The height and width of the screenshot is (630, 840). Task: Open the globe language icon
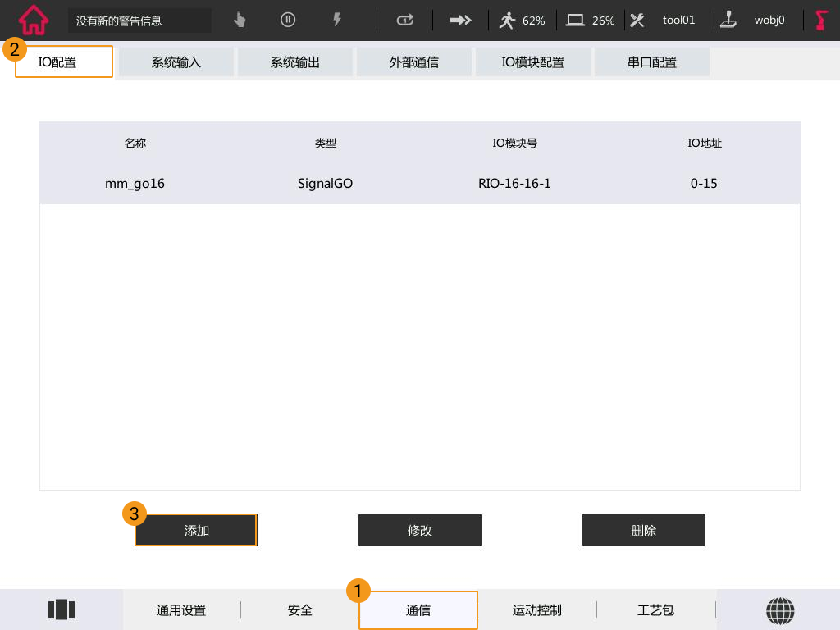coord(780,609)
